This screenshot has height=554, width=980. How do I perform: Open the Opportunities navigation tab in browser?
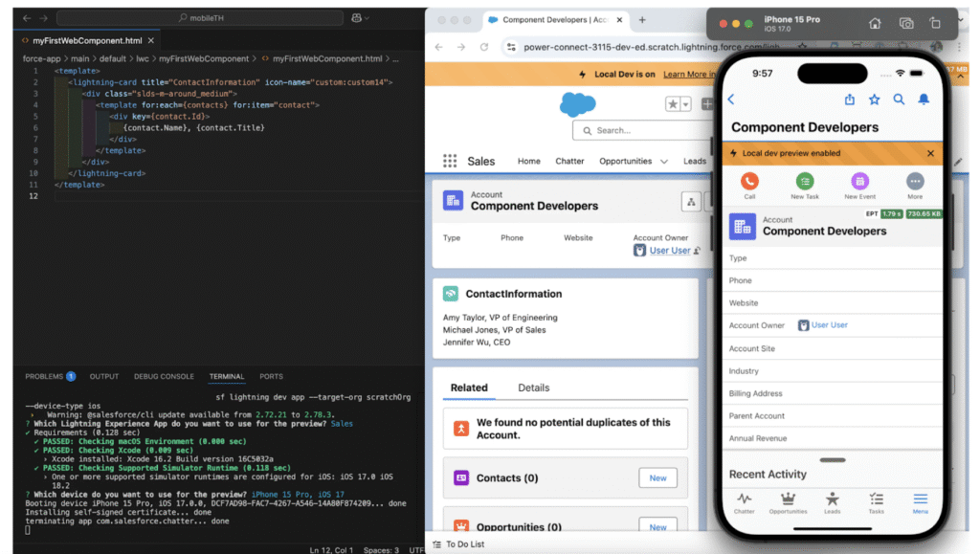625,161
